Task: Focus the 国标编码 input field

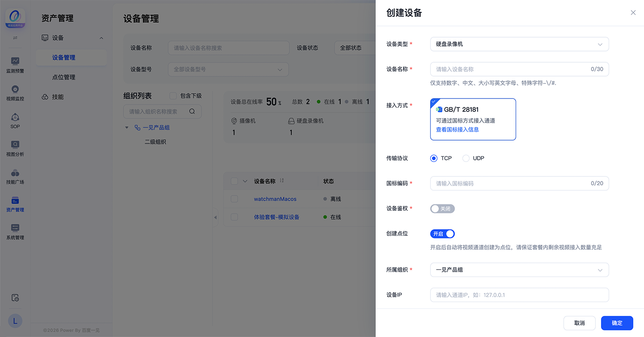Action: tap(520, 183)
